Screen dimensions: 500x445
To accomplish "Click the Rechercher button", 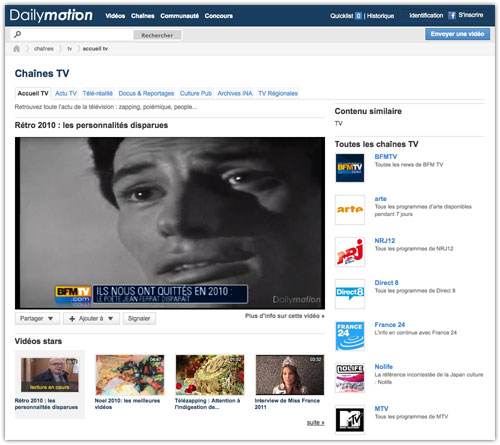I will click(x=157, y=35).
